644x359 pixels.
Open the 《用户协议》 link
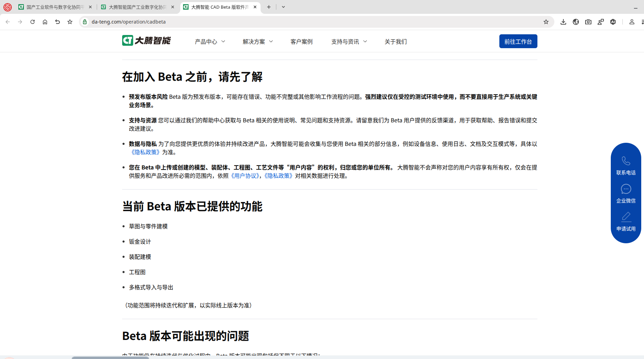tap(245, 176)
